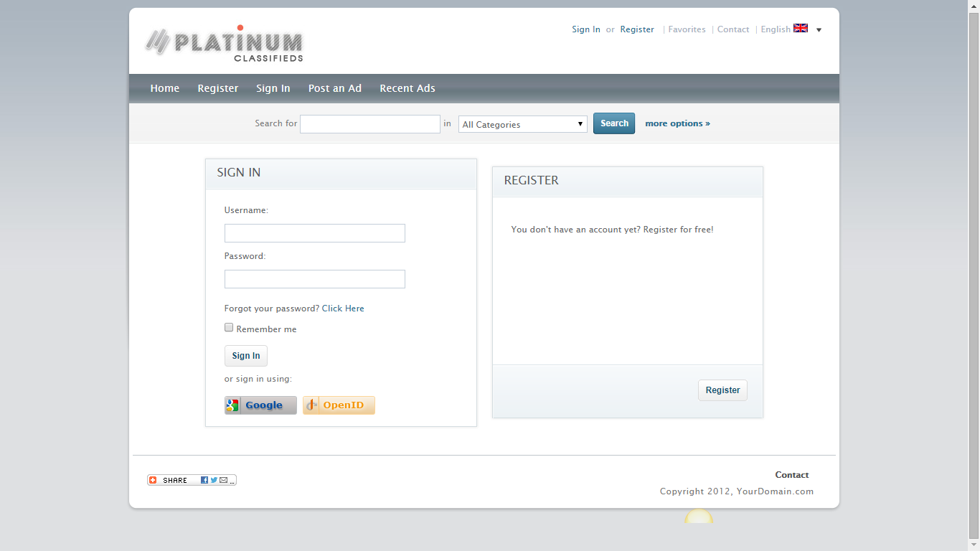
Task: Click the Platinum Classifieds logo
Action: [x=224, y=44]
